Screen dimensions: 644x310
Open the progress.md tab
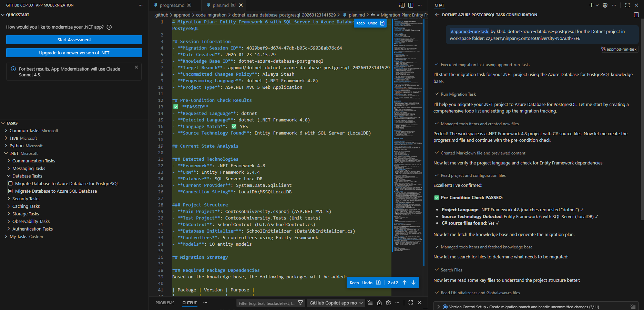click(x=173, y=5)
